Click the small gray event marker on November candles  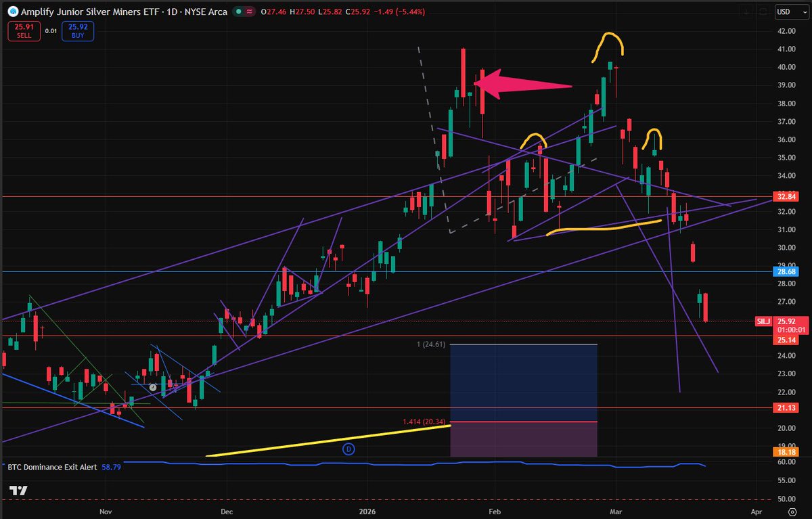[153, 387]
